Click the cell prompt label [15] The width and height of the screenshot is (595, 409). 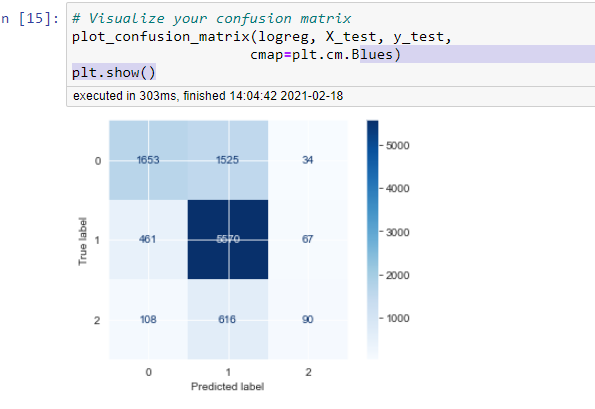tap(30, 19)
